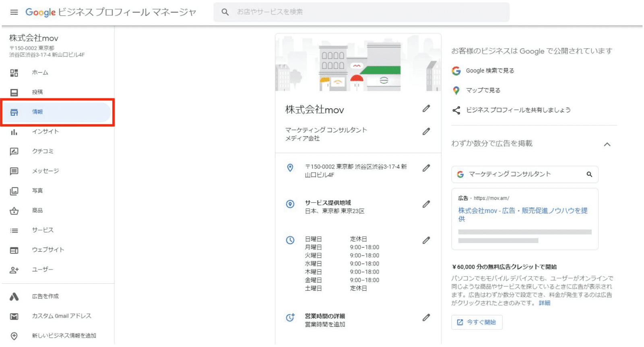This screenshot has height=347, width=644.
Task: Click the storefront illustration banner
Action: pos(358,62)
